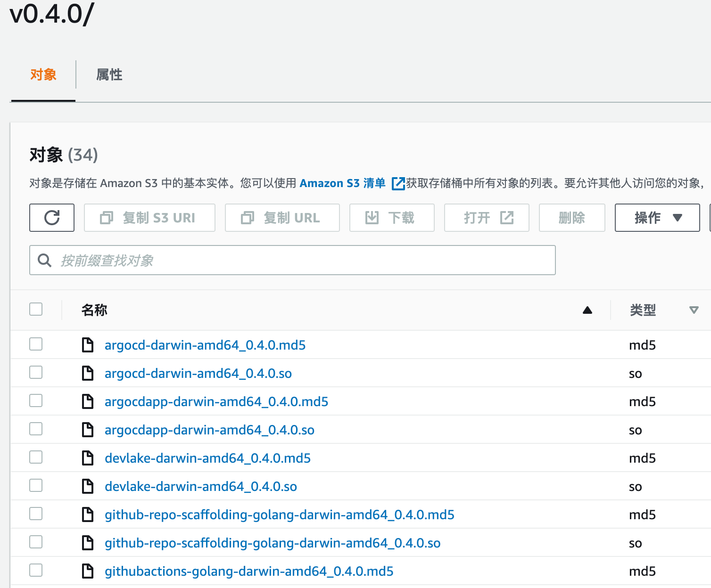Click the file icon beside argocdapp-darwin-amd64_0.4.0.so
Image resolution: width=711 pixels, height=588 pixels.
88,430
